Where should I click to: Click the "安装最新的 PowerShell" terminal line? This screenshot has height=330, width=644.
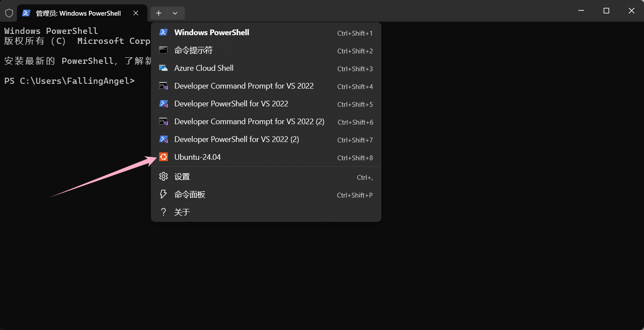[78, 61]
